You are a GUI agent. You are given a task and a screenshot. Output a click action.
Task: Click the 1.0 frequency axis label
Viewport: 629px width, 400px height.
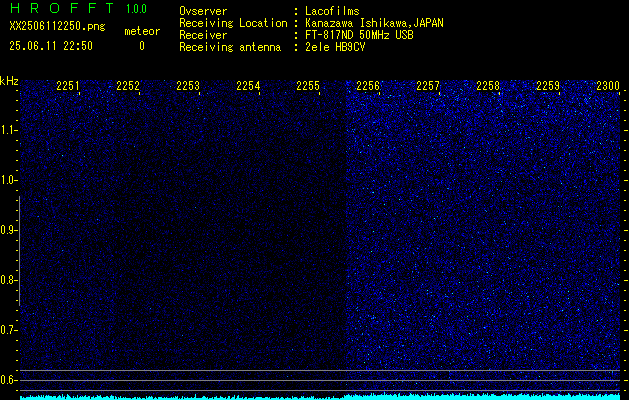point(7,180)
